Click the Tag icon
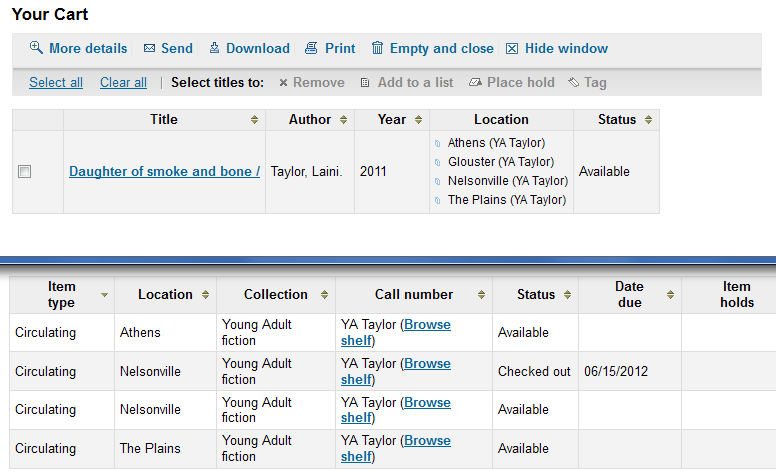 tap(573, 83)
